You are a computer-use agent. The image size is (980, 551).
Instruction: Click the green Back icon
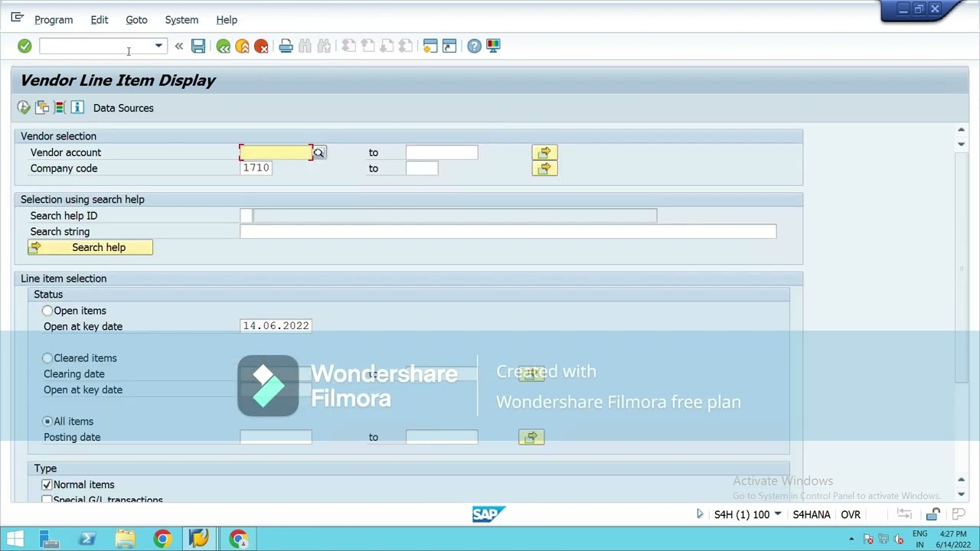(224, 46)
